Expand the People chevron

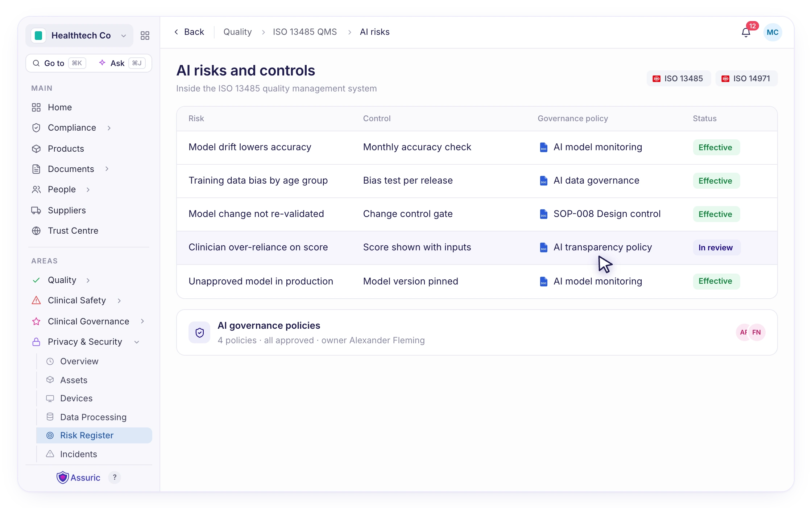click(x=88, y=190)
